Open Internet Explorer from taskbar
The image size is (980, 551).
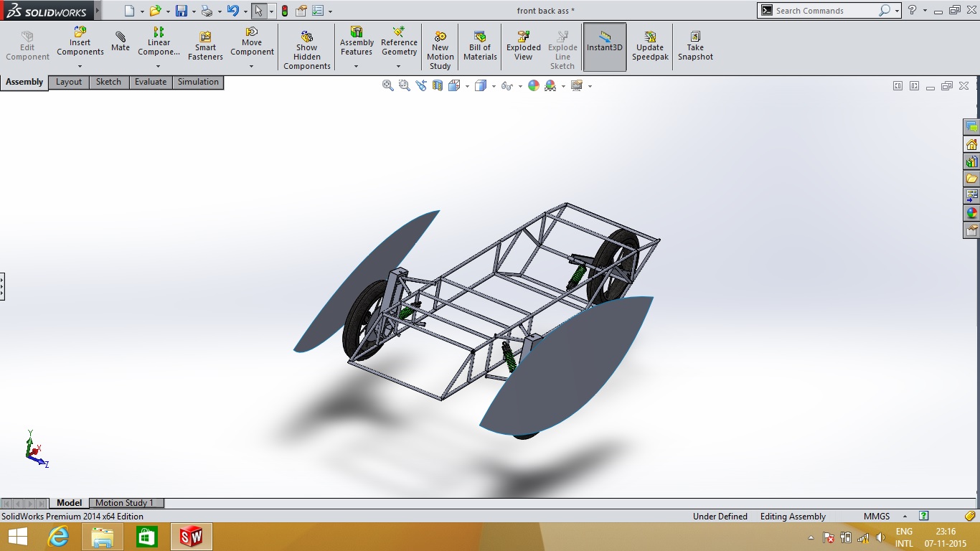tap(58, 537)
